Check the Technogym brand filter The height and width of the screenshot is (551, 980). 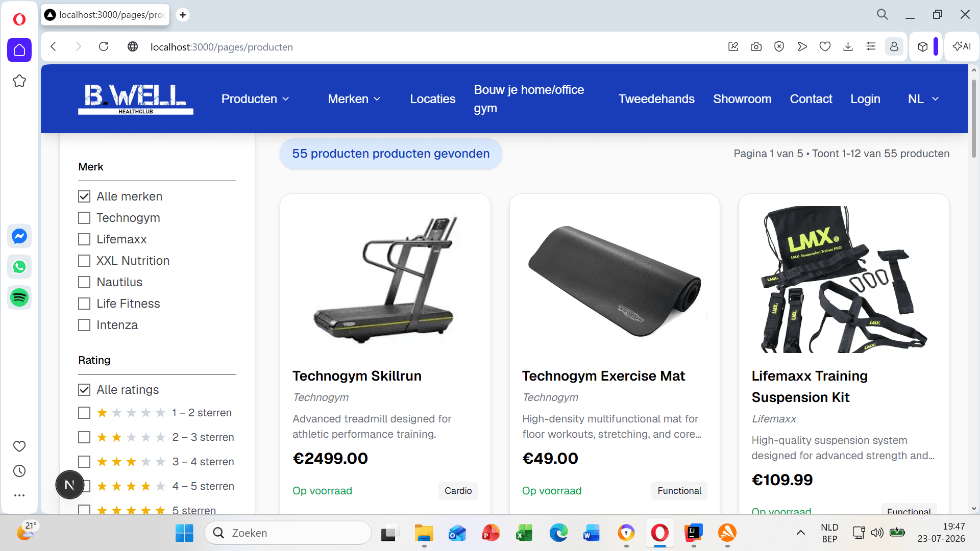coord(84,218)
